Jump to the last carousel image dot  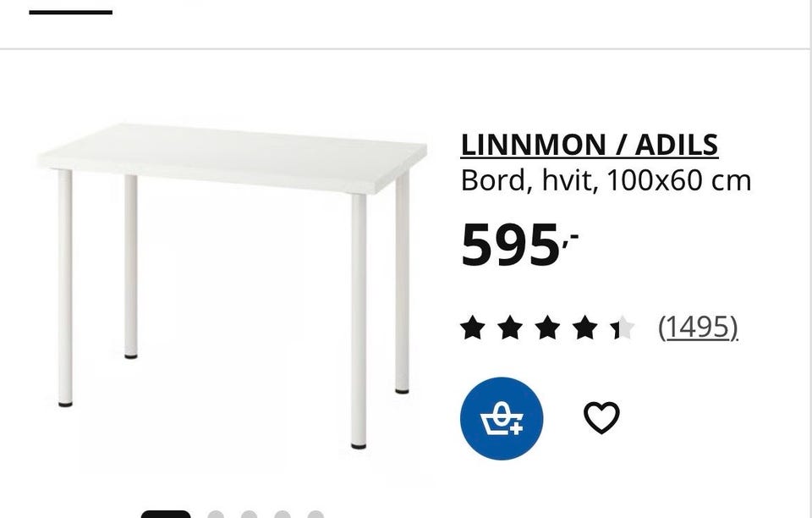click(x=315, y=515)
